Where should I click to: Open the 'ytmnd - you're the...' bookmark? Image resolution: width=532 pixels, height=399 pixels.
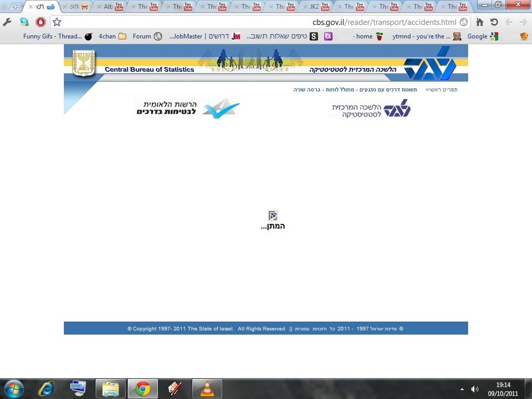pos(427,36)
